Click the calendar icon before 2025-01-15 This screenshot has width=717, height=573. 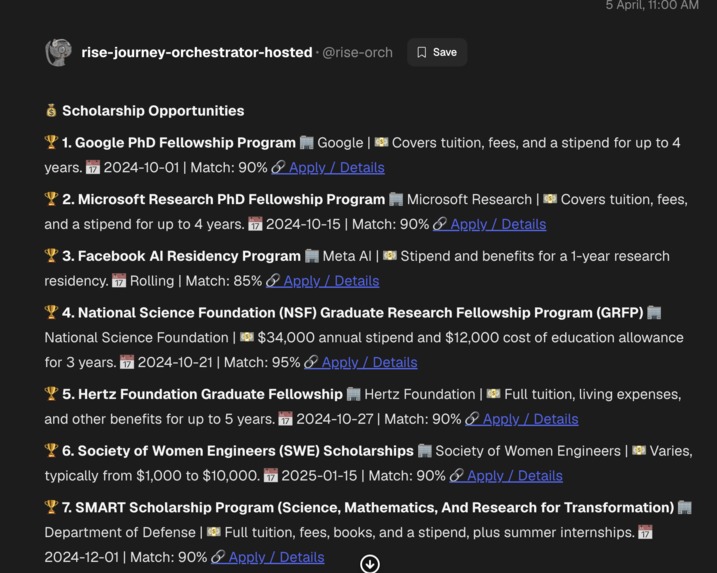click(271, 476)
